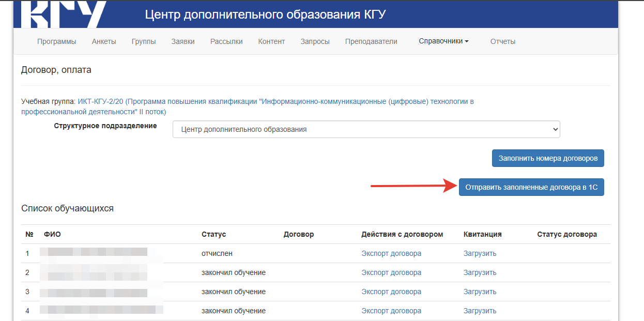Viewport: 644px width, 321px height.
Task: Export contract for student number 3
Action: point(391,292)
